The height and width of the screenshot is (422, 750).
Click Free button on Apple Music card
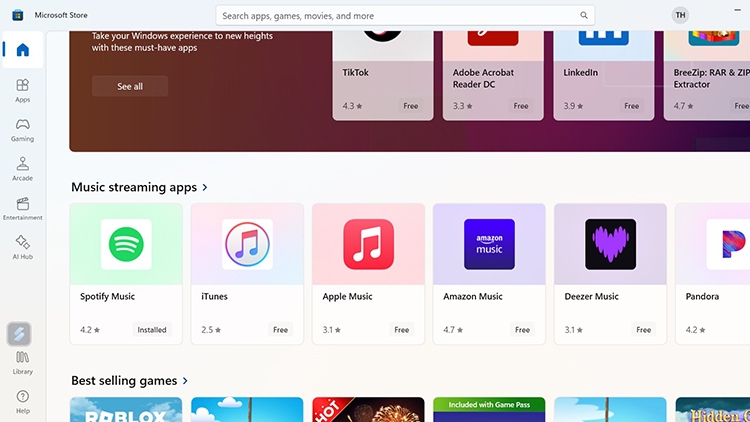401,330
